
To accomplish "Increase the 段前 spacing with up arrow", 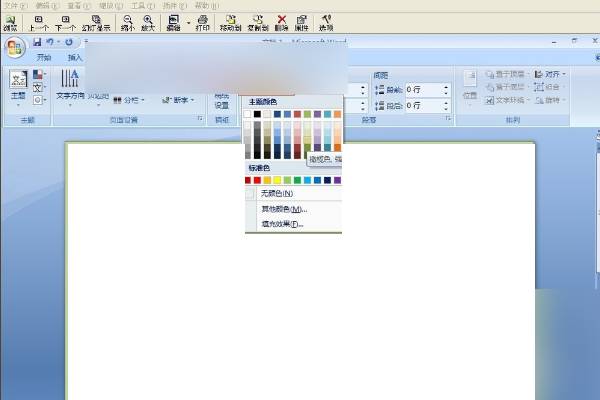I will click(x=446, y=87).
